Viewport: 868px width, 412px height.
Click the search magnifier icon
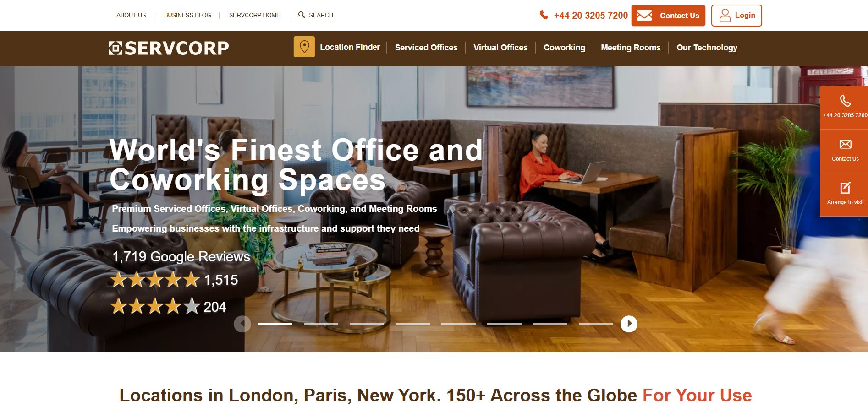click(x=301, y=15)
